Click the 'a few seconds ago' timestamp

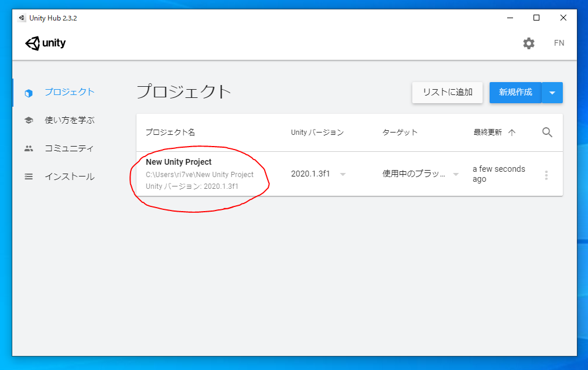pos(499,174)
